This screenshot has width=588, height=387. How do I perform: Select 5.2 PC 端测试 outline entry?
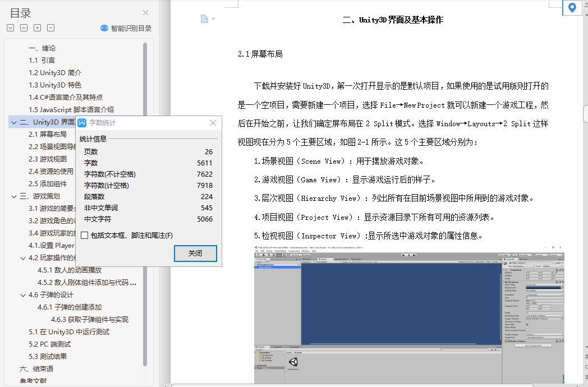pos(49,344)
